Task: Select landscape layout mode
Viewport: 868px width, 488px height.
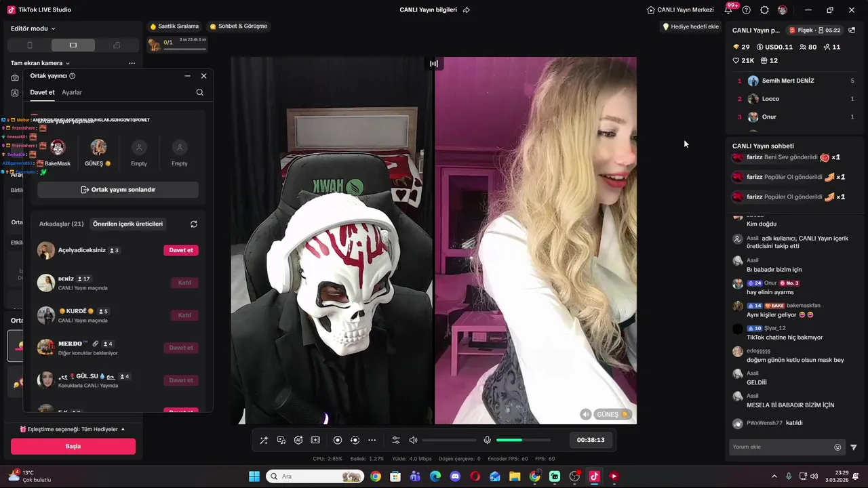Action: coord(73,45)
